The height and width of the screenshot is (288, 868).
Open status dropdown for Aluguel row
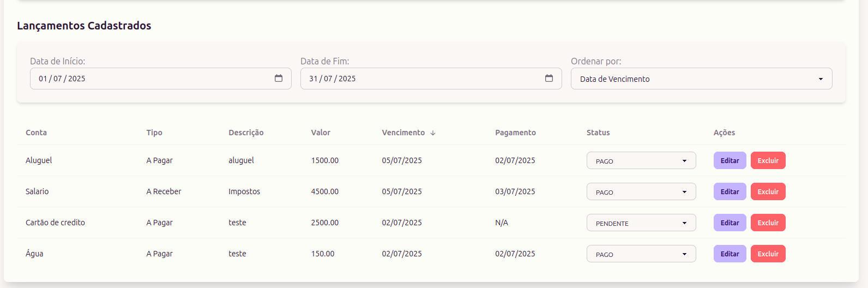641,161
